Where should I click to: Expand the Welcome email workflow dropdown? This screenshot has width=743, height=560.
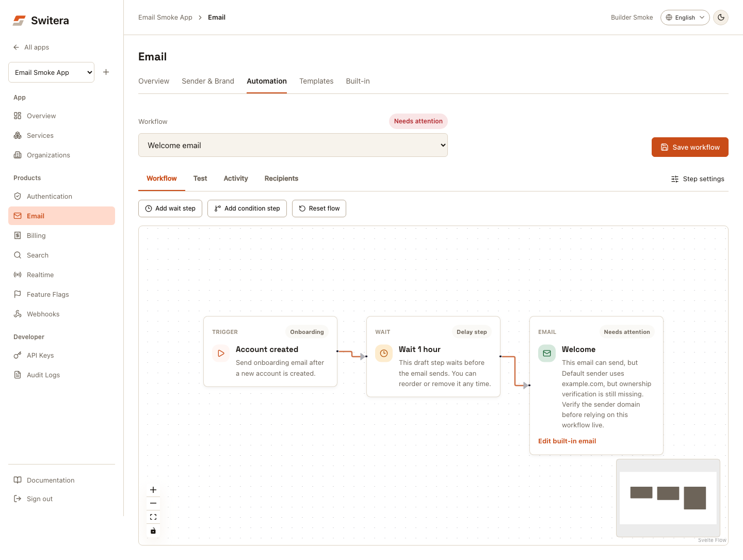pyautogui.click(x=293, y=145)
